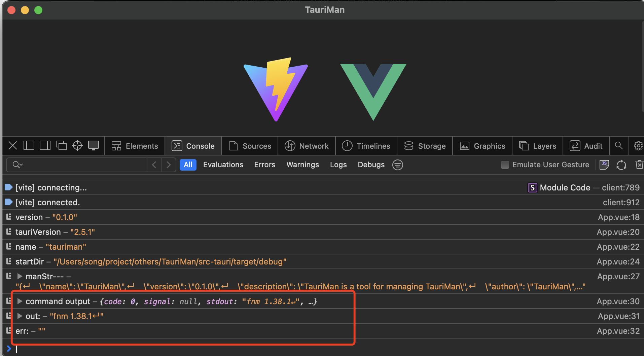Go to previous filter match arrow
Screen dimensions: 644x356
pos(154,165)
